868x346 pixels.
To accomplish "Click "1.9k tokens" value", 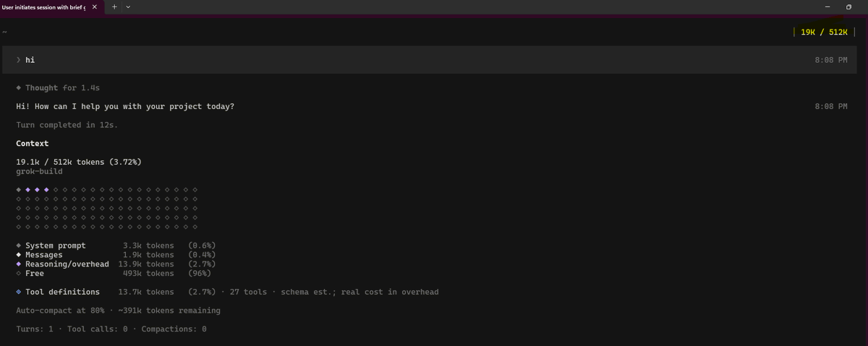I will 148,255.
